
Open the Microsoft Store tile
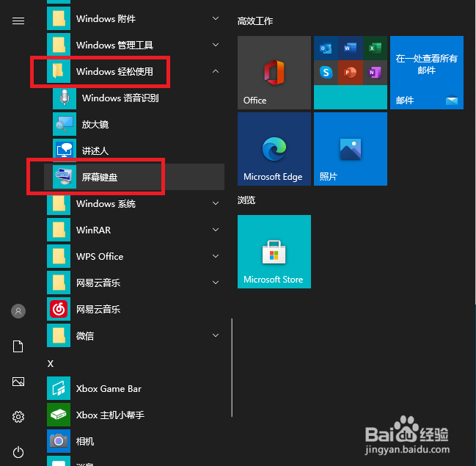coord(274,252)
